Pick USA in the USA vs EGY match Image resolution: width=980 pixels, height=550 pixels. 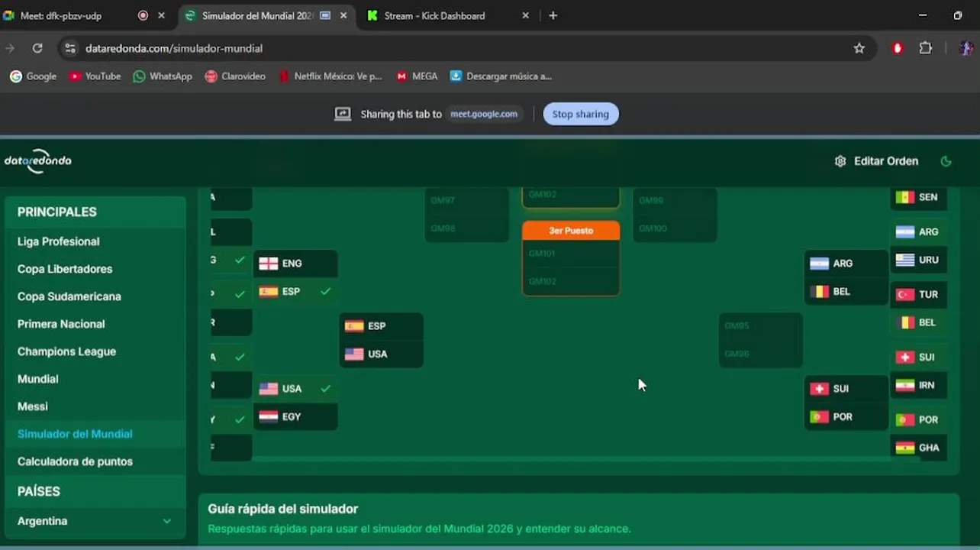tap(295, 389)
